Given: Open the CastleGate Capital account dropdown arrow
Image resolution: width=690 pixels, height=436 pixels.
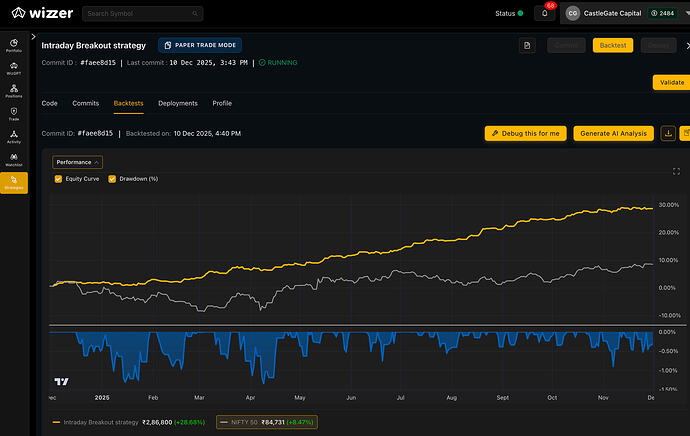Looking at the screenshot, I should coord(687,13).
